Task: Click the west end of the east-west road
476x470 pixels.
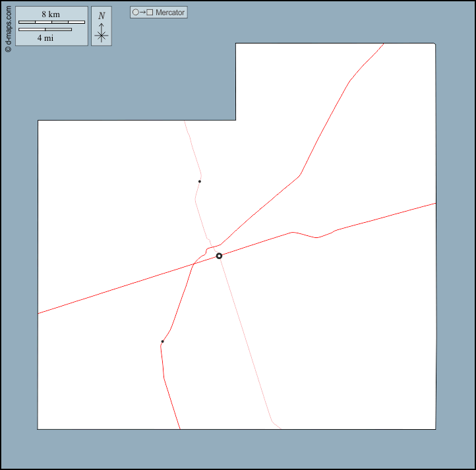Action: click(x=39, y=313)
